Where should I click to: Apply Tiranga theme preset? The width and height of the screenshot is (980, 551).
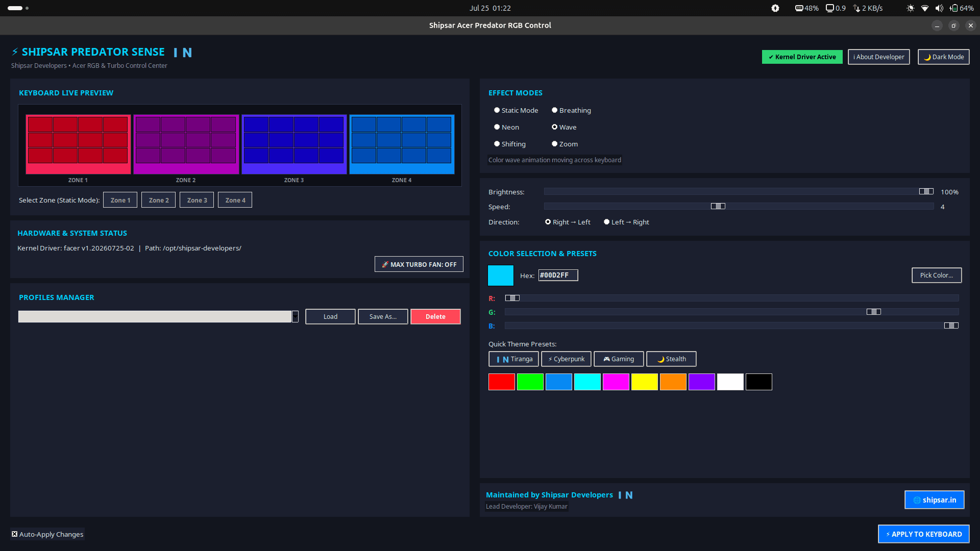513,359
